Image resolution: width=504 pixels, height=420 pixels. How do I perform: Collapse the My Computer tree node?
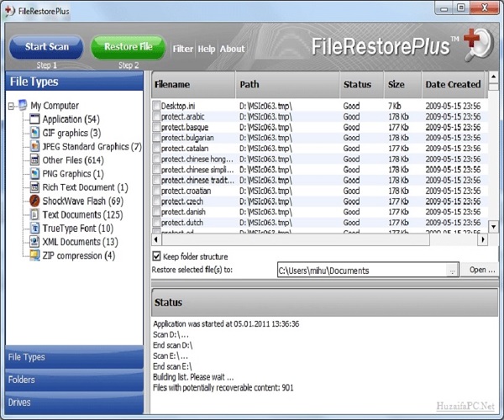11,106
